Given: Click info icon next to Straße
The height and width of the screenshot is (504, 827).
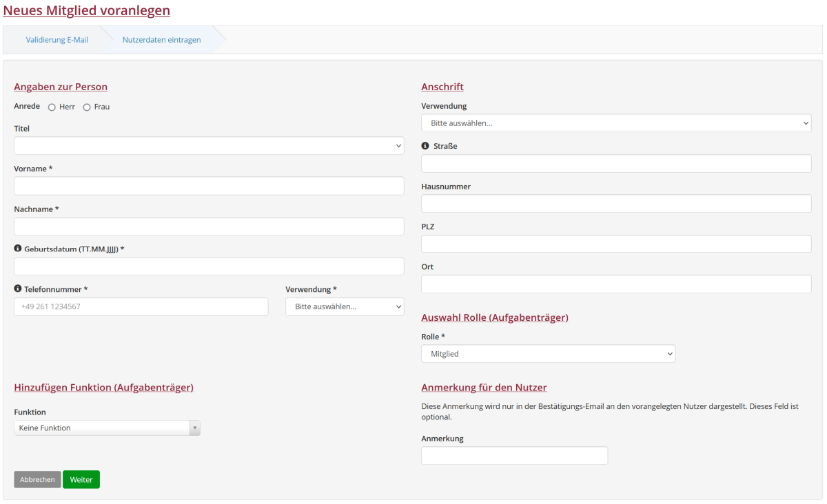Looking at the screenshot, I should coord(425,146).
